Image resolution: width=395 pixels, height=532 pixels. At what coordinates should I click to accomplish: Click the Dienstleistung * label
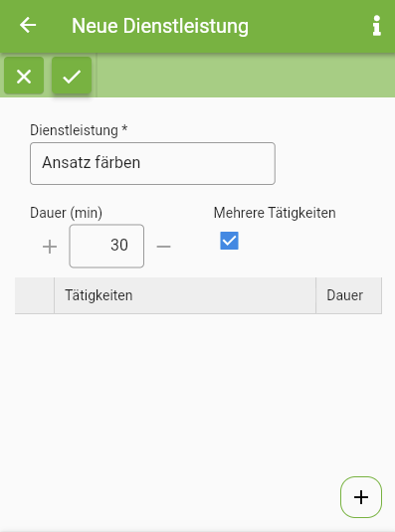coord(79,130)
